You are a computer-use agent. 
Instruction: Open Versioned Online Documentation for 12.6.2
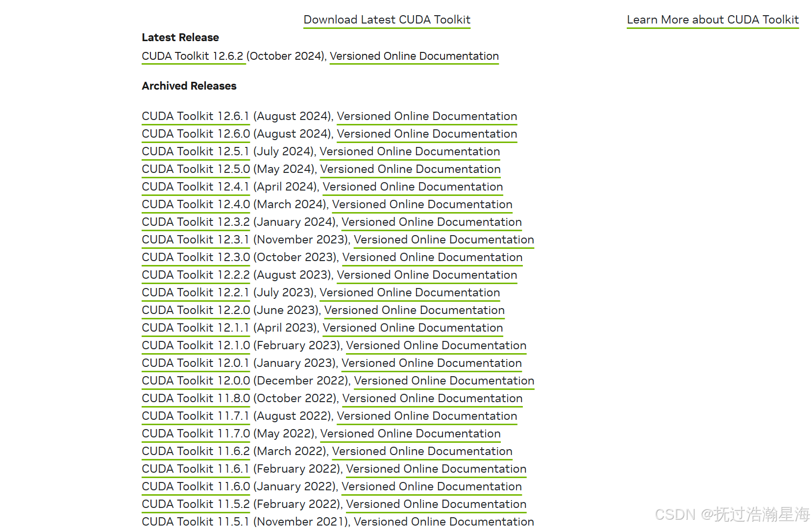tap(414, 56)
